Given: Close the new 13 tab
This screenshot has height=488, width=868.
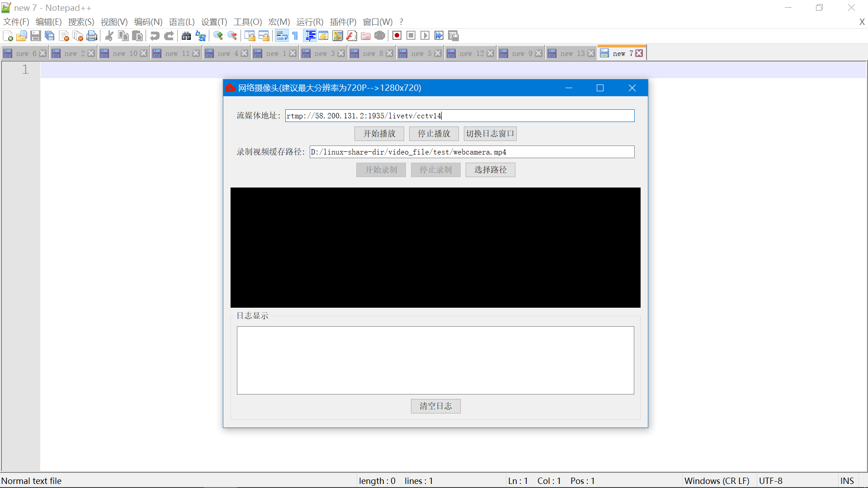Looking at the screenshot, I should (x=591, y=53).
